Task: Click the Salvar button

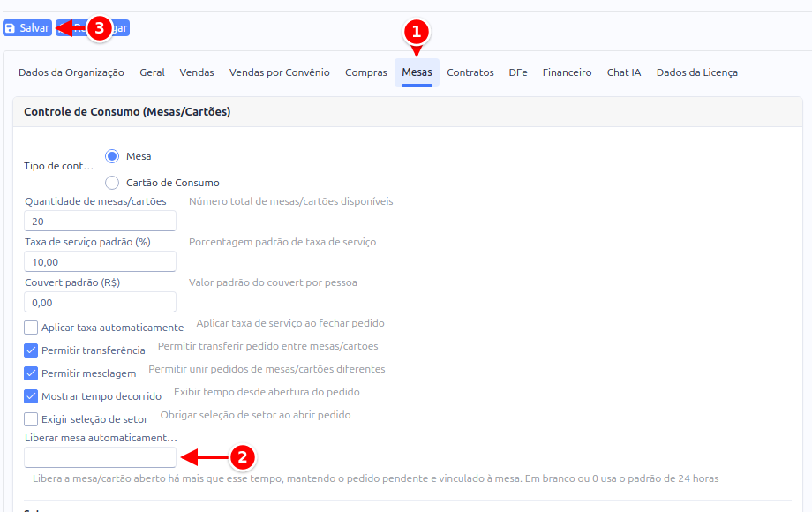Action: pyautogui.click(x=27, y=28)
